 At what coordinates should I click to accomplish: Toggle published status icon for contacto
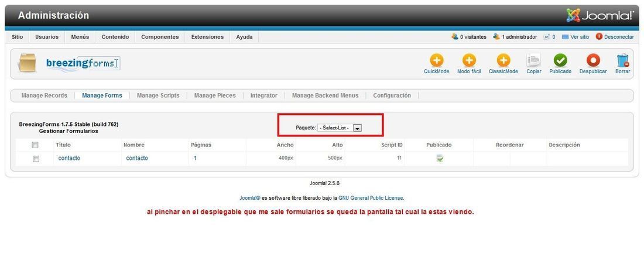pos(440,158)
